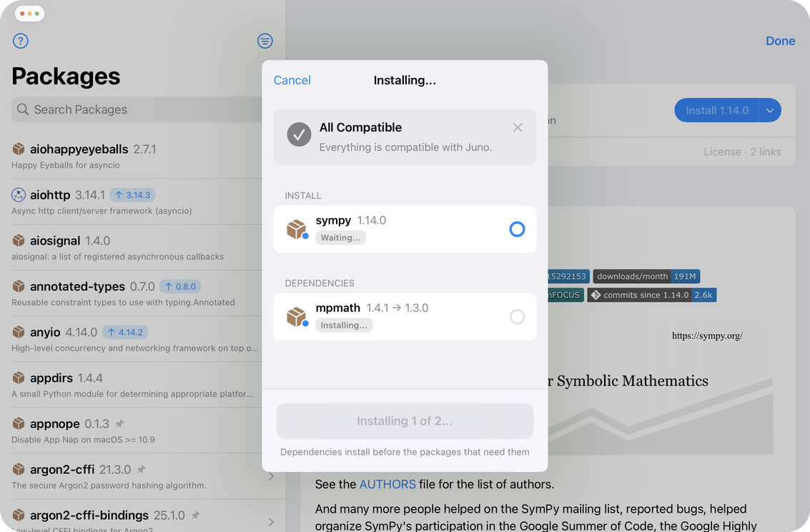Image resolution: width=810 pixels, height=532 pixels.
Task: Select the appdirs package name
Action: pos(51,378)
